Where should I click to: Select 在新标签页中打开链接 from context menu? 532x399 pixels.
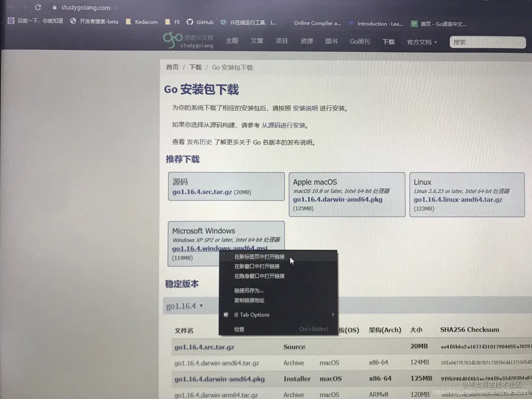click(x=259, y=256)
